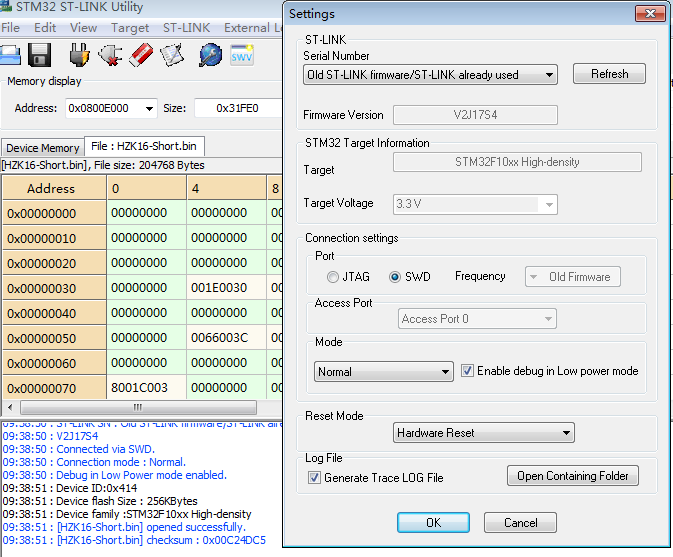Screen dimensions: 673x557
Task: Toggle Enable debug in Low power mode
Action: [467, 370]
